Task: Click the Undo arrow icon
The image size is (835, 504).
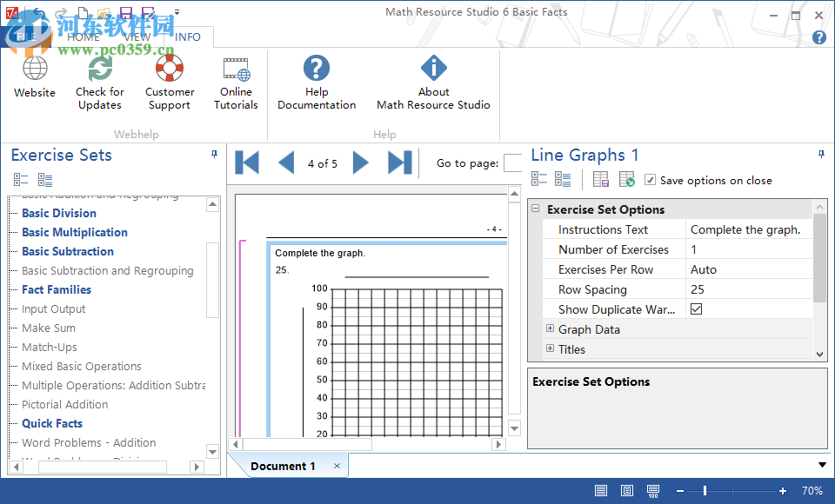Action: tap(40, 12)
